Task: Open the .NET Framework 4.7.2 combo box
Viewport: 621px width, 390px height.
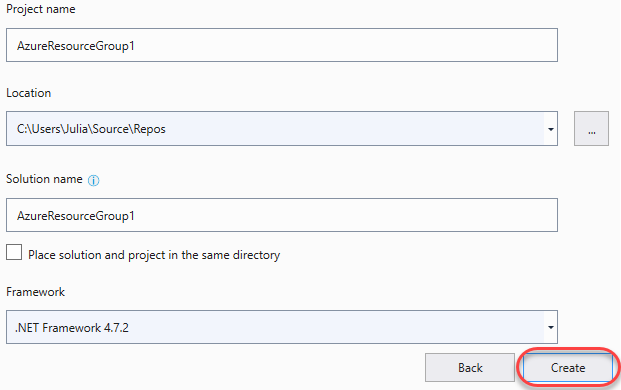Action: point(282,327)
